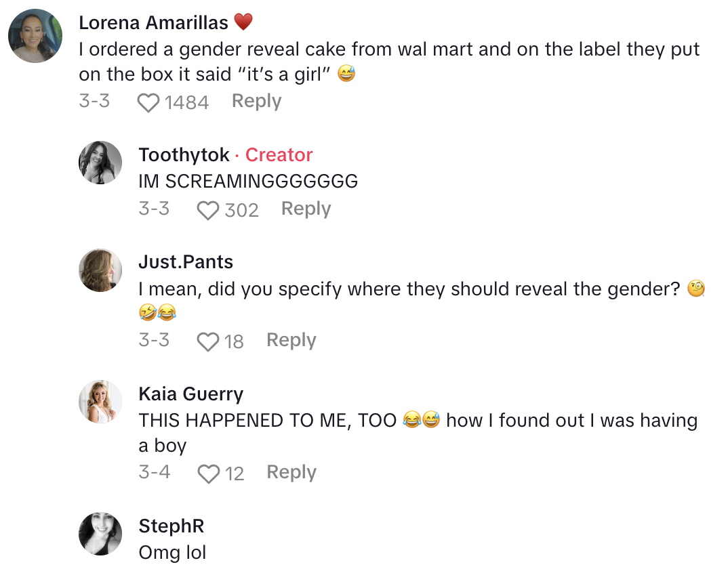Viewport: 728px width, 569px height.
Task: Open Lorena Amarillas' profile picture
Action: [35, 36]
